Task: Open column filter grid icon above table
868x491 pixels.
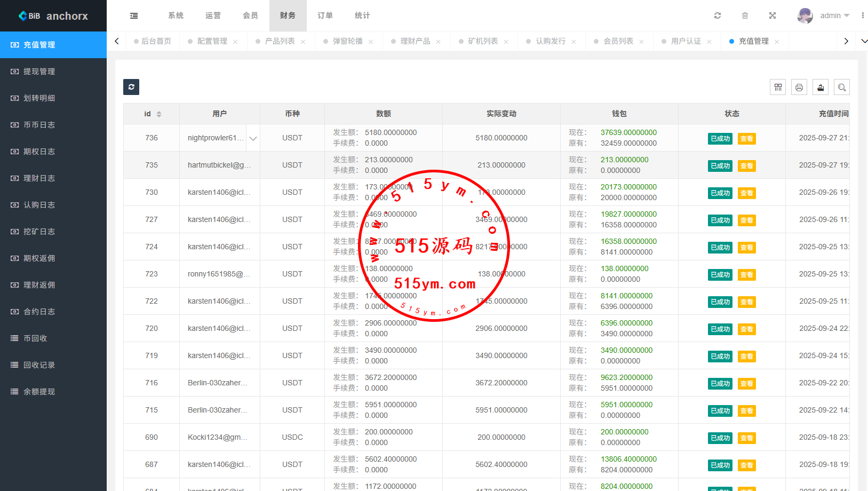Action: coord(778,87)
